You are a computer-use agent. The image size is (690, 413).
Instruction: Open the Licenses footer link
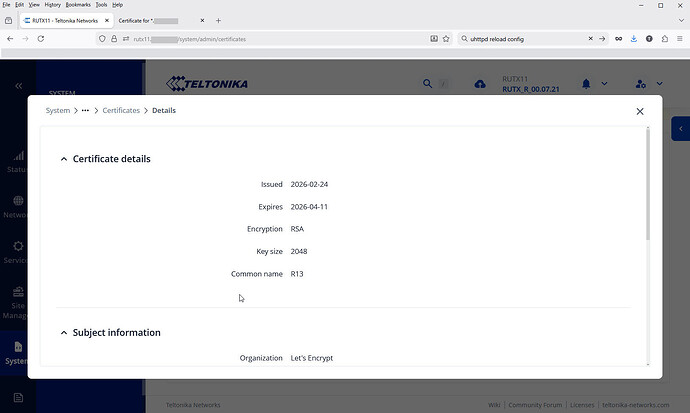tap(582, 405)
